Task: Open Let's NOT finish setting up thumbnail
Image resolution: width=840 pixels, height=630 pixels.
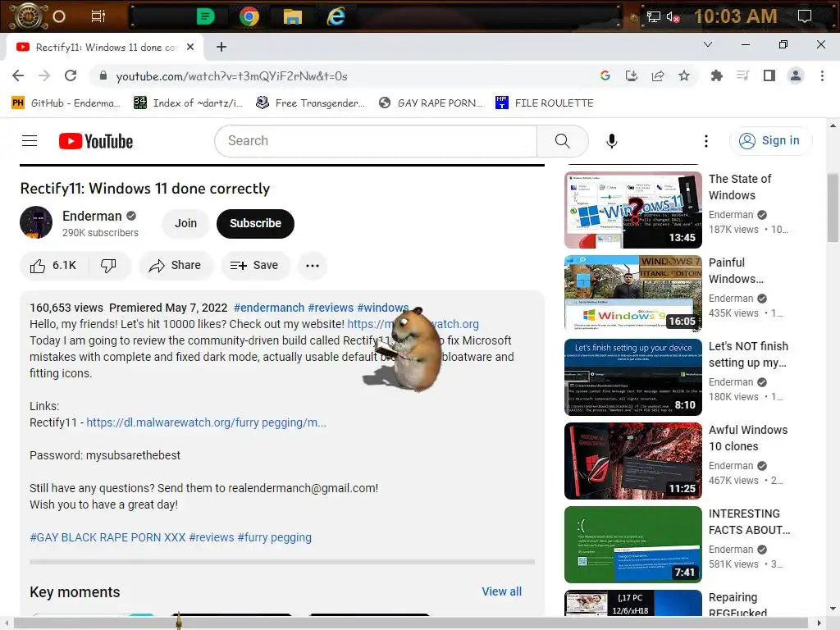Action: (x=633, y=377)
